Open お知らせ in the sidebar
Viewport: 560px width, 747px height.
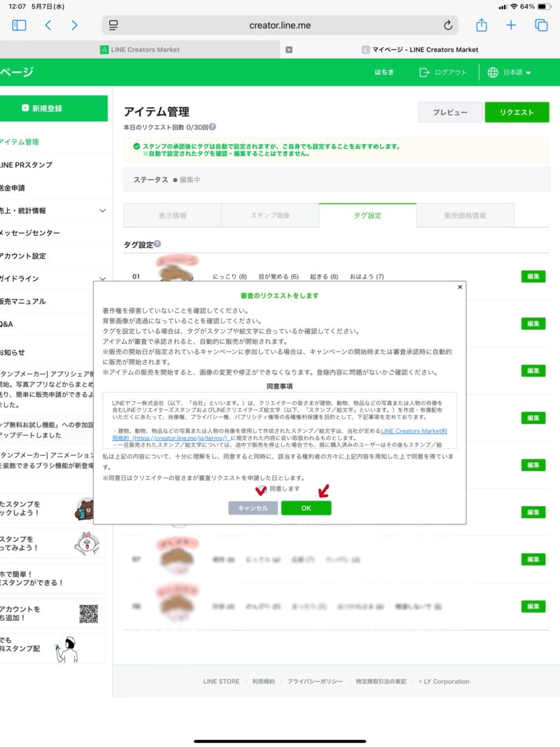(x=13, y=352)
